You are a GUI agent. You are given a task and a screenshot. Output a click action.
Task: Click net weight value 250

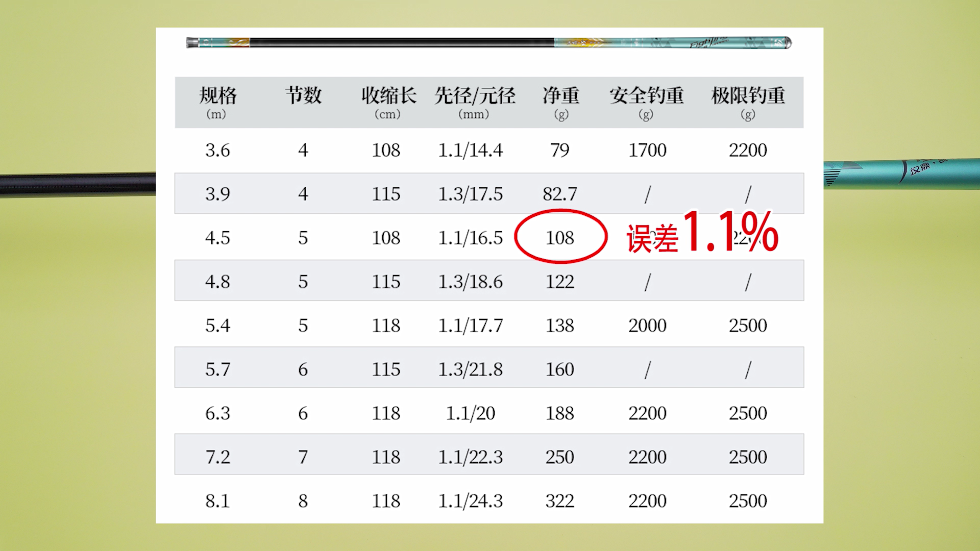point(560,457)
